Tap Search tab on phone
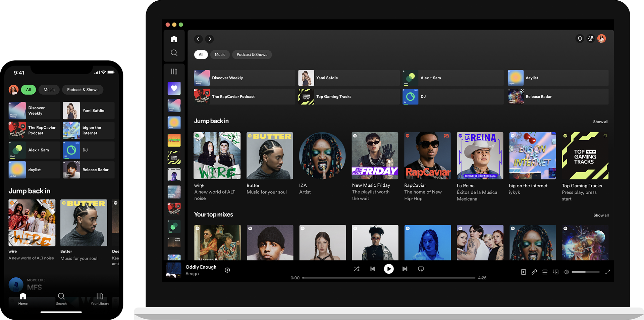This screenshot has height=320, width=644. click(61, 299)
